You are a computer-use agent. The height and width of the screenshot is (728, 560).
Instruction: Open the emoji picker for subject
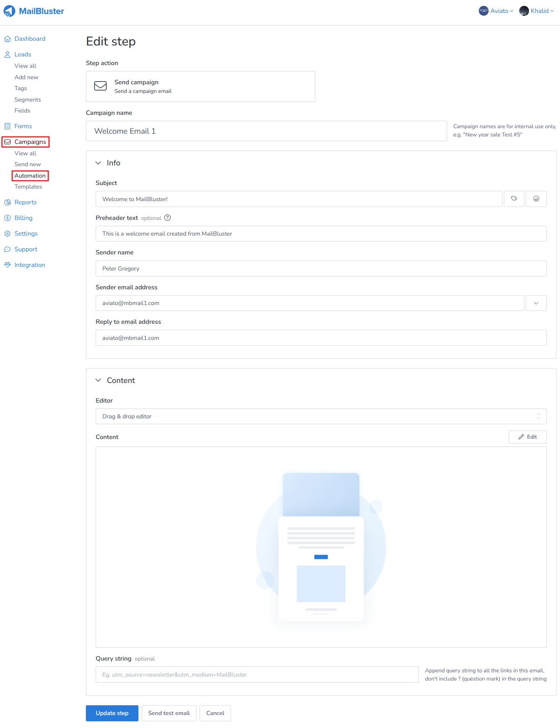tap(536, 199)
